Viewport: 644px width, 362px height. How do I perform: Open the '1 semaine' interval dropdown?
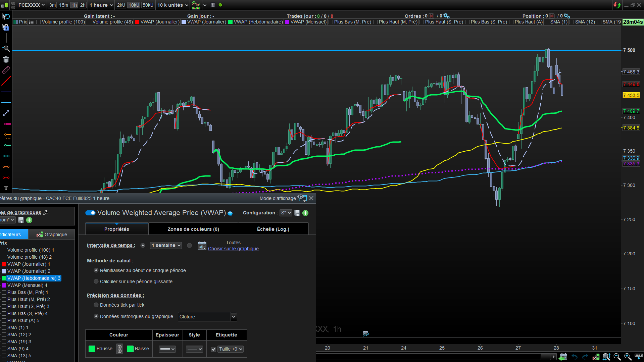pos(166,245)
